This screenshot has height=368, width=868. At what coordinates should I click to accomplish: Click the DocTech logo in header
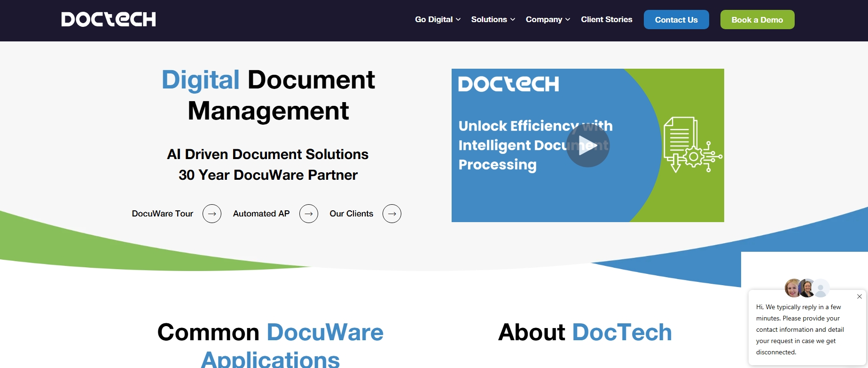(x=109, y=19)
